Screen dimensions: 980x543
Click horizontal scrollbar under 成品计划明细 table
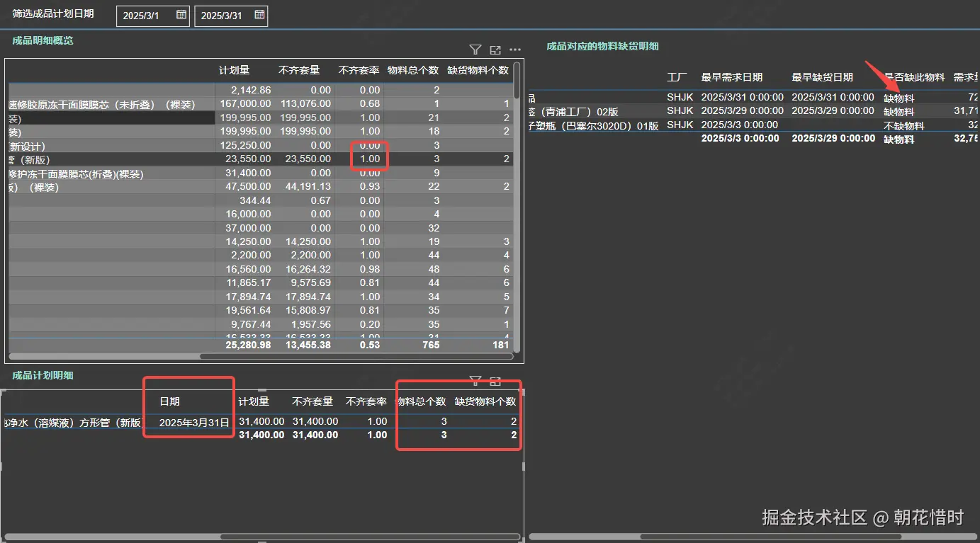(x=370, y=537)
